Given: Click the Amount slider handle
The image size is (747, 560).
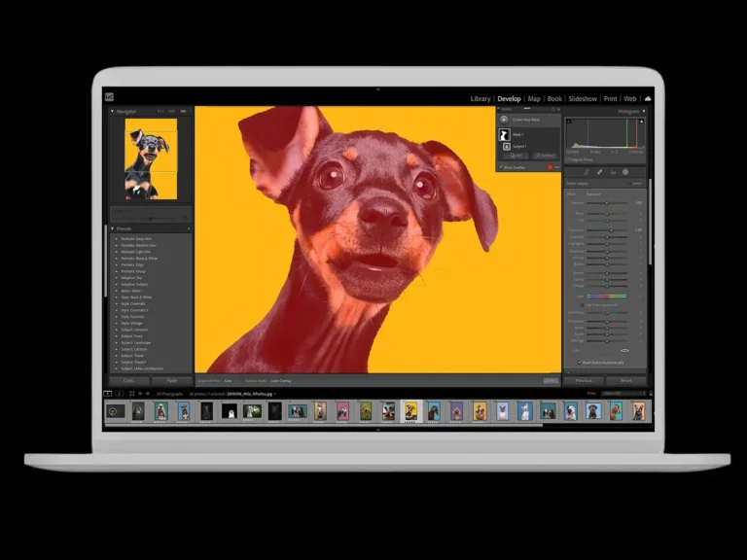Looking at the screenshot, I should coord(607,203).
